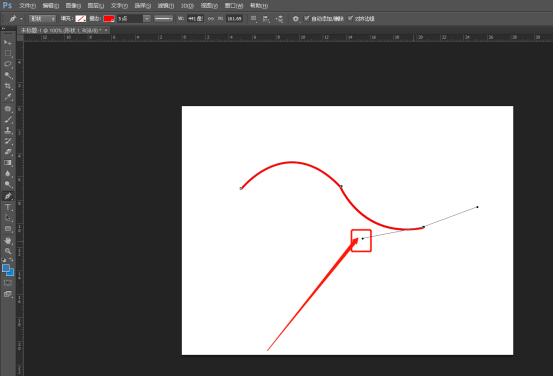Image resolution: width=554 pixels, height=376 pixels.
Task: Select the Pen tool in the toolbox
Action: click(x=8, y=196)
